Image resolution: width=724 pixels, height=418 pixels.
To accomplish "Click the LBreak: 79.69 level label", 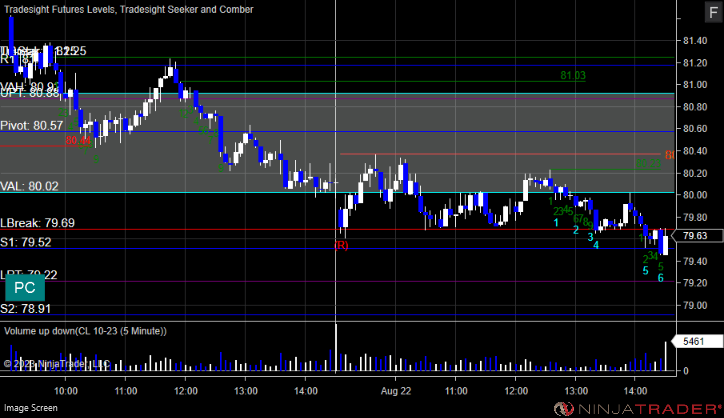I will (x=37, y=223).
